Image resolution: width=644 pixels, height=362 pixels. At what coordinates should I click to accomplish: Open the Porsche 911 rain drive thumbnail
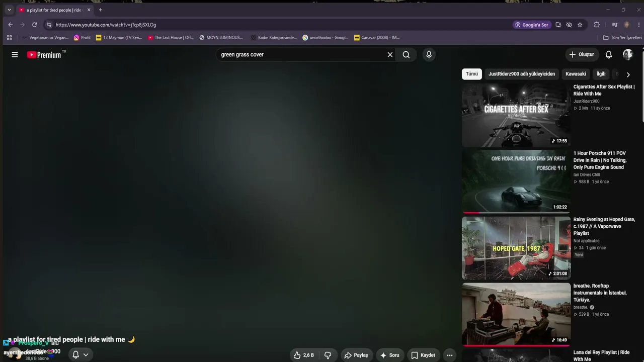[x=516, y=182]
